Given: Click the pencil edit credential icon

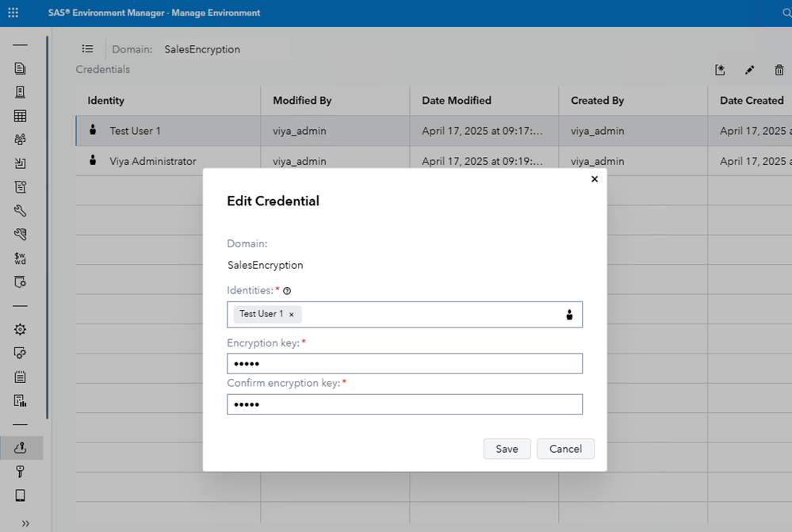Looking at the screenshot, I should coord(749,70).
